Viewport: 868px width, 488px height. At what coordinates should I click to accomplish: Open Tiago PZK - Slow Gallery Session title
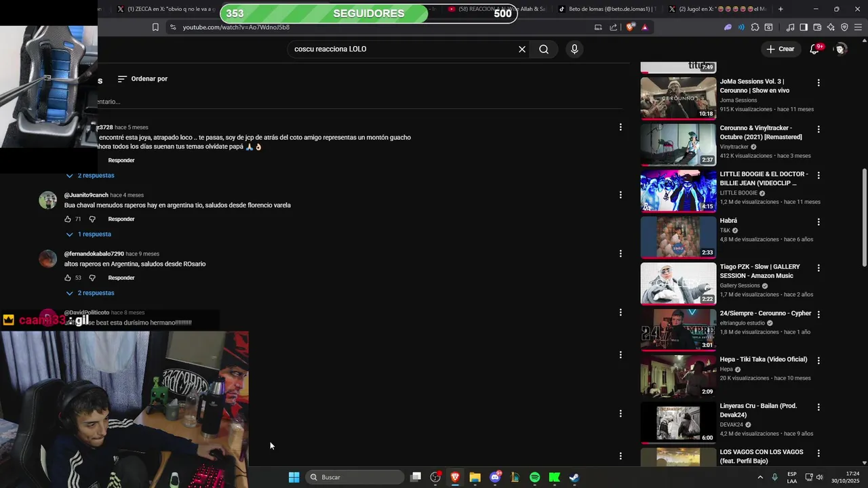759,271
